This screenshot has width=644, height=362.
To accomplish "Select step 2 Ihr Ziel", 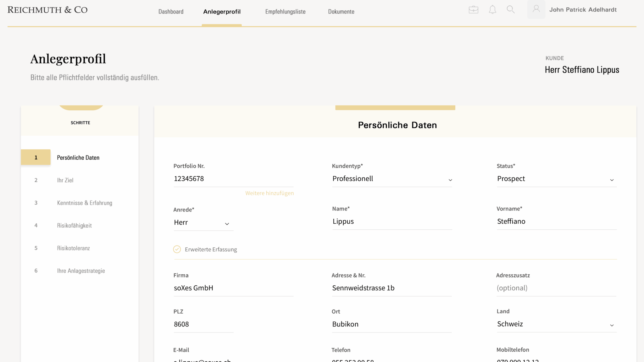I will (x=65, y=180).
